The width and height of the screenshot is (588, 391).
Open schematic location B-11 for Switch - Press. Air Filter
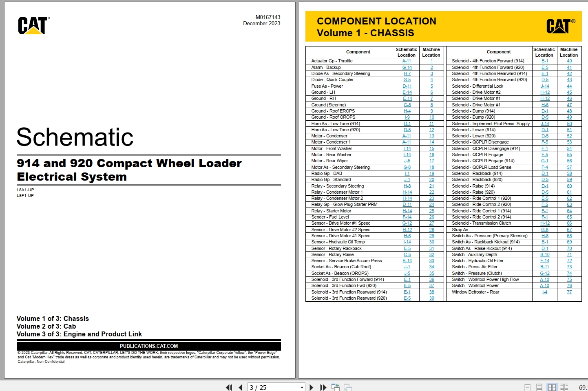click(545, 267)
